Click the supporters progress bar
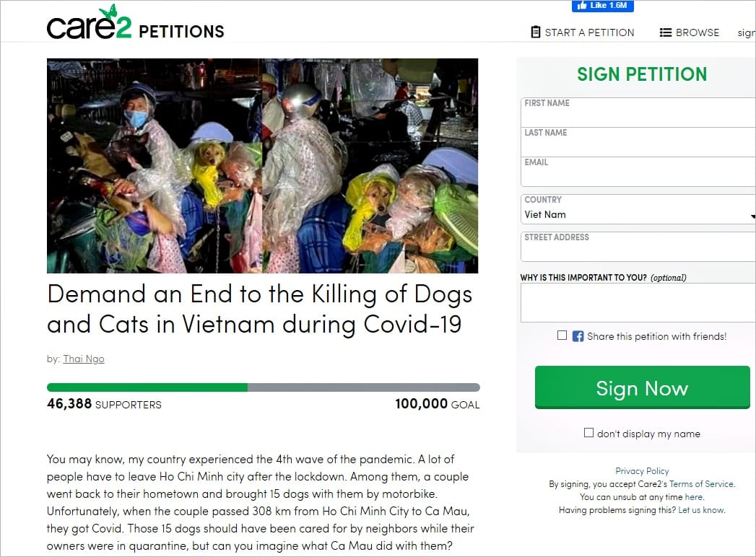 (x=263, y=387)
